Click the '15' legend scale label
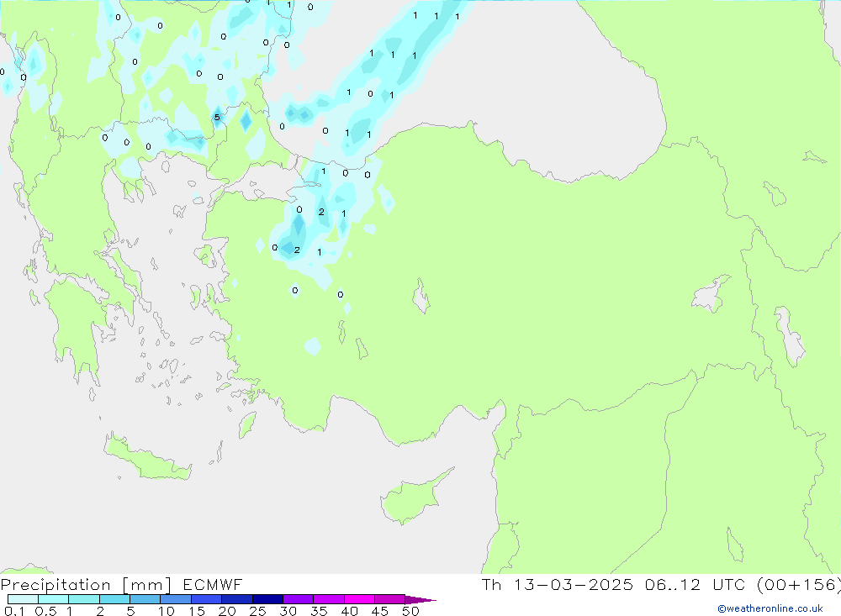Image resolution: width=841 pixels, height=616 pixels. click(197, 611)
